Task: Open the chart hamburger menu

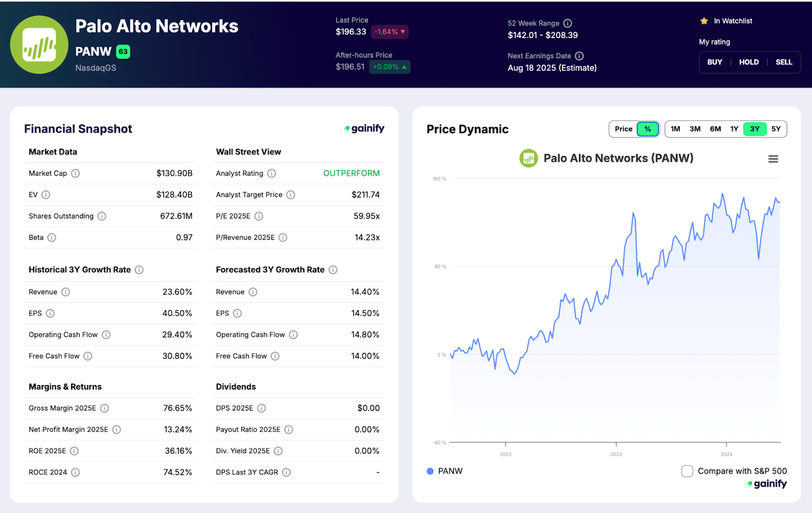Action: (x=773, y=159)
